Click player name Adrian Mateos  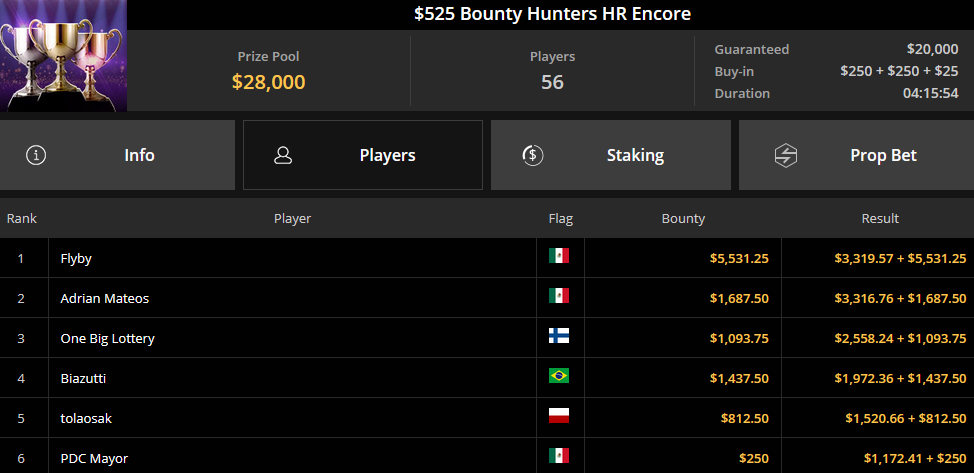pos(104,298)
